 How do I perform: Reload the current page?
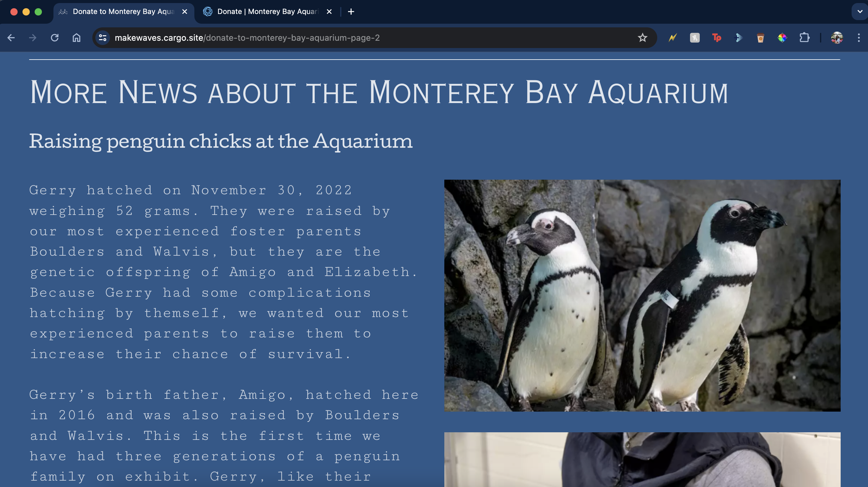55,38
